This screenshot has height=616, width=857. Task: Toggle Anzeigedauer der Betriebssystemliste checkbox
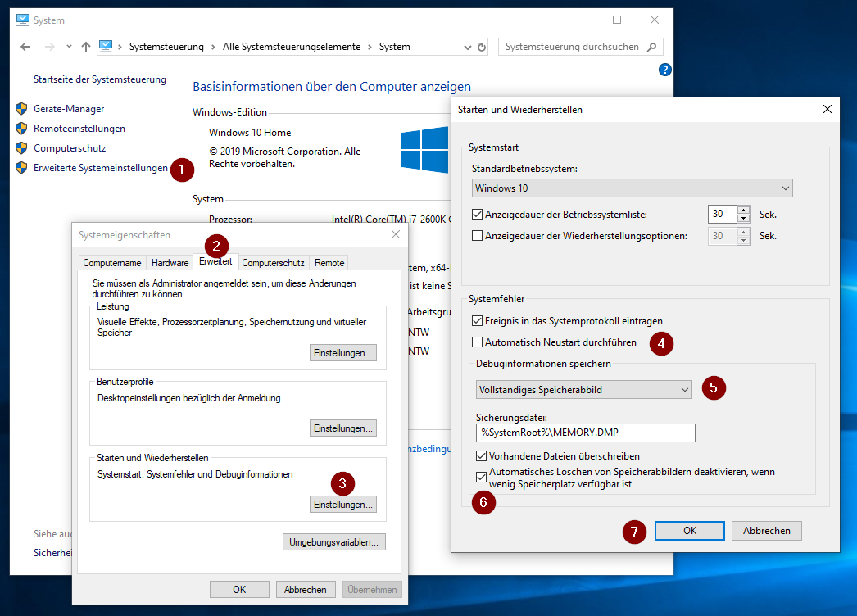click(x=477, y=215)
